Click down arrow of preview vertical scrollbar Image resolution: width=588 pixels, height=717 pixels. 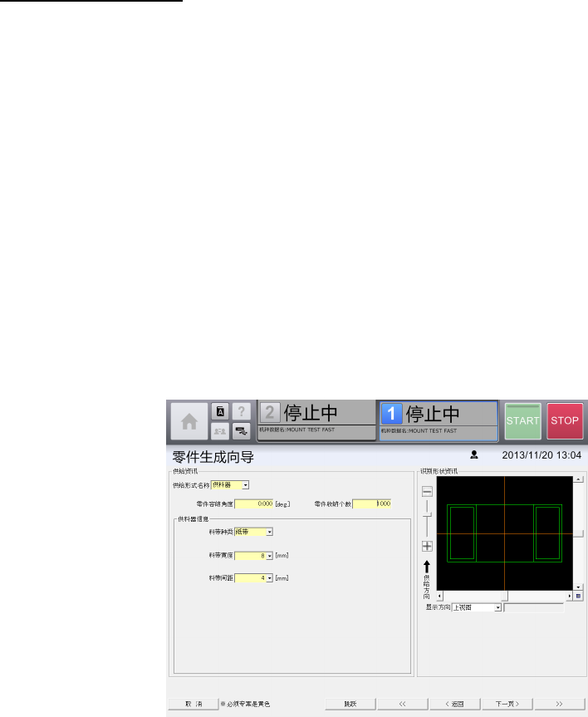578,587
